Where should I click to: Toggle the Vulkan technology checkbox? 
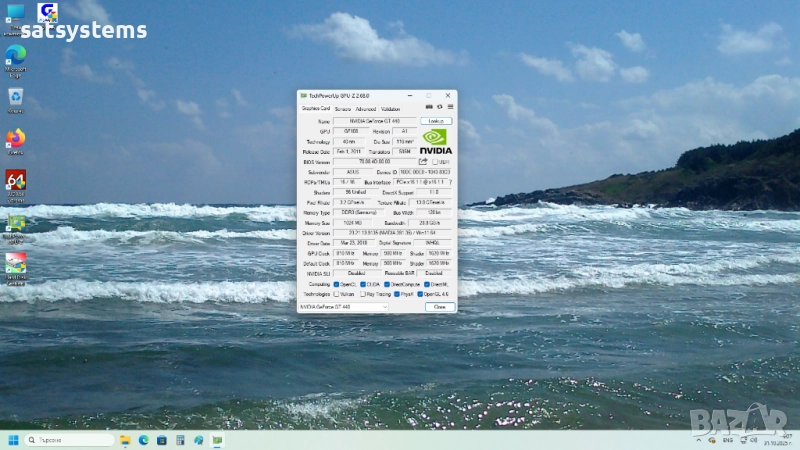click(336, 294)
